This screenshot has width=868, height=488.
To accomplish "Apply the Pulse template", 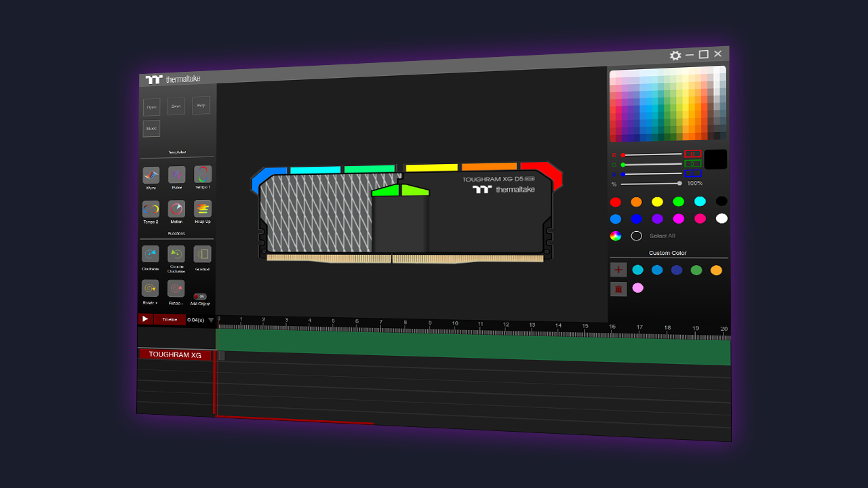I will tap(176, 175).
